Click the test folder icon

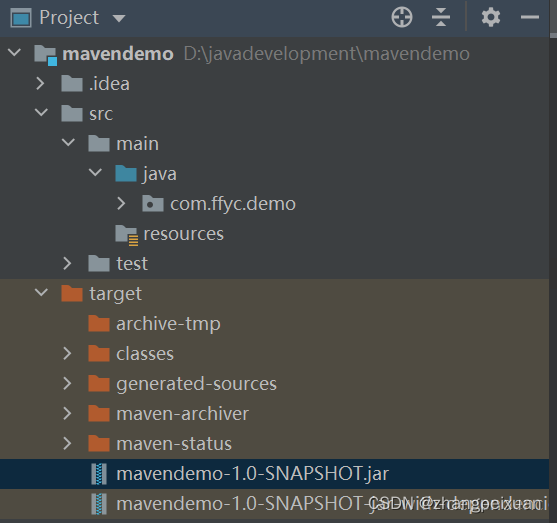pos(99,263)
